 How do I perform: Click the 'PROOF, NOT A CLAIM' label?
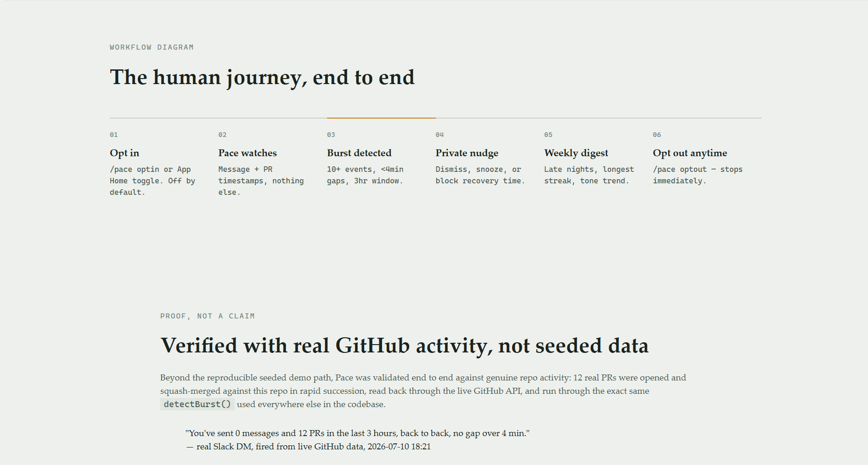[208, 316]
